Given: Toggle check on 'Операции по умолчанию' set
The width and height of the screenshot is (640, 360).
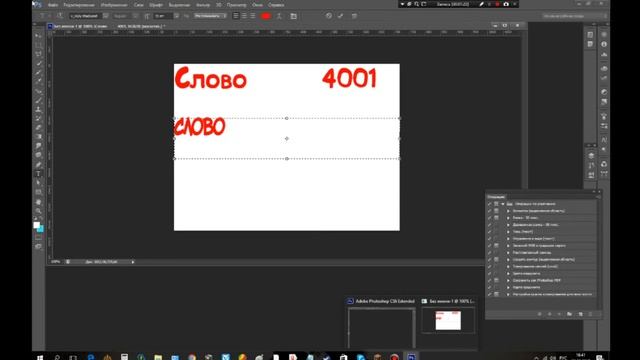Looking at the screenshot, I should point(489,204).
